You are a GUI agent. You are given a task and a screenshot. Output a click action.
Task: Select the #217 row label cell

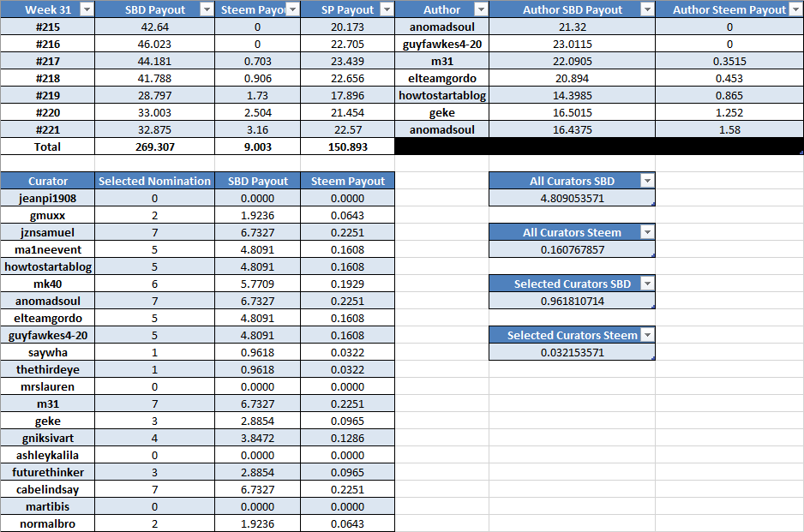click(x=48, y=61)
